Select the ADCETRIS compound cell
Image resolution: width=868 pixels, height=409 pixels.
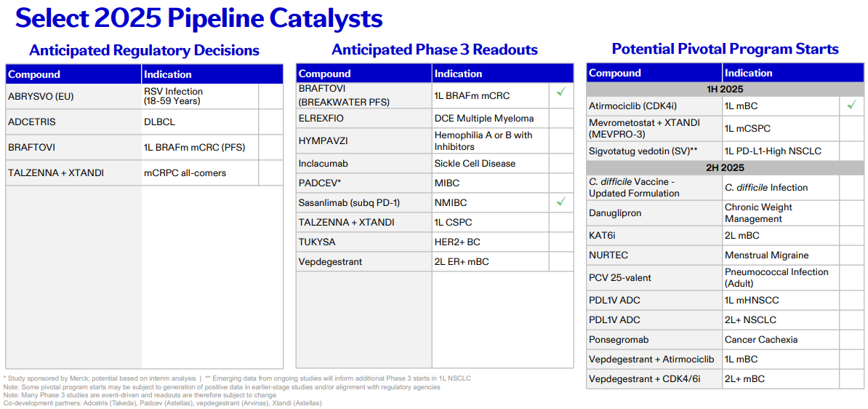point(73,121)
